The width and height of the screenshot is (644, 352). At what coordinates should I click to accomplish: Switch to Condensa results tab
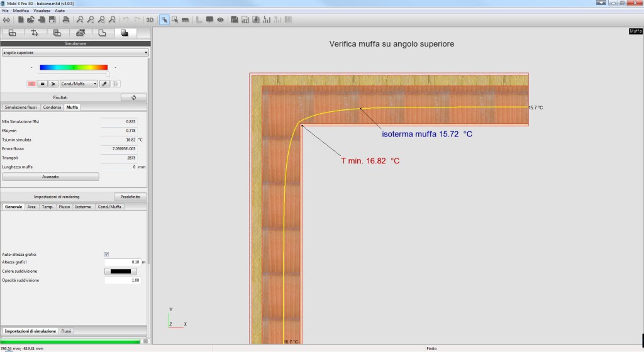point(52,107)
